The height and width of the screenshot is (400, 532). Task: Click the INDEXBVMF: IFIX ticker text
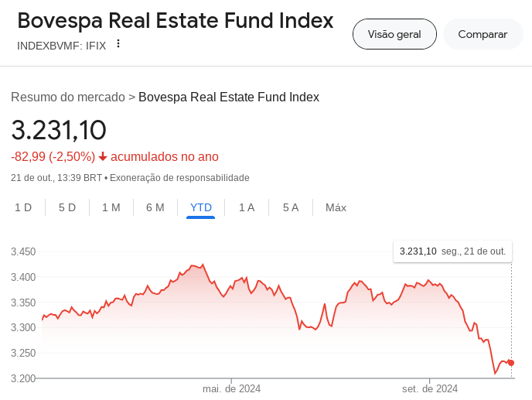pos(61,45)
